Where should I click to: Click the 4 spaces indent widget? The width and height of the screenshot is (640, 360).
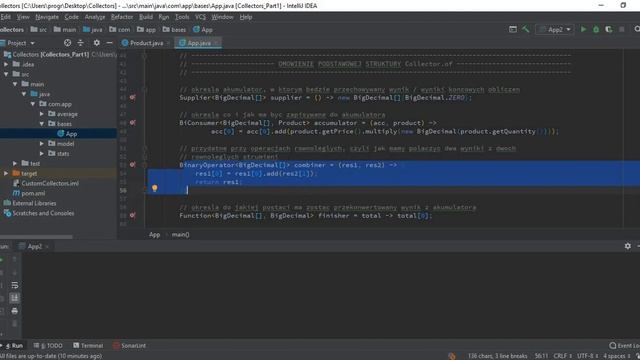616,356
